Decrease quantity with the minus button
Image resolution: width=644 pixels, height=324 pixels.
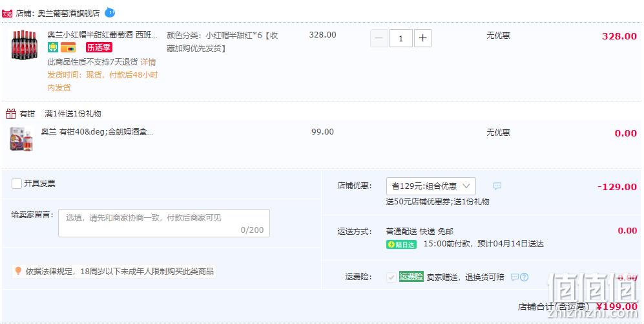pos(379,38)
